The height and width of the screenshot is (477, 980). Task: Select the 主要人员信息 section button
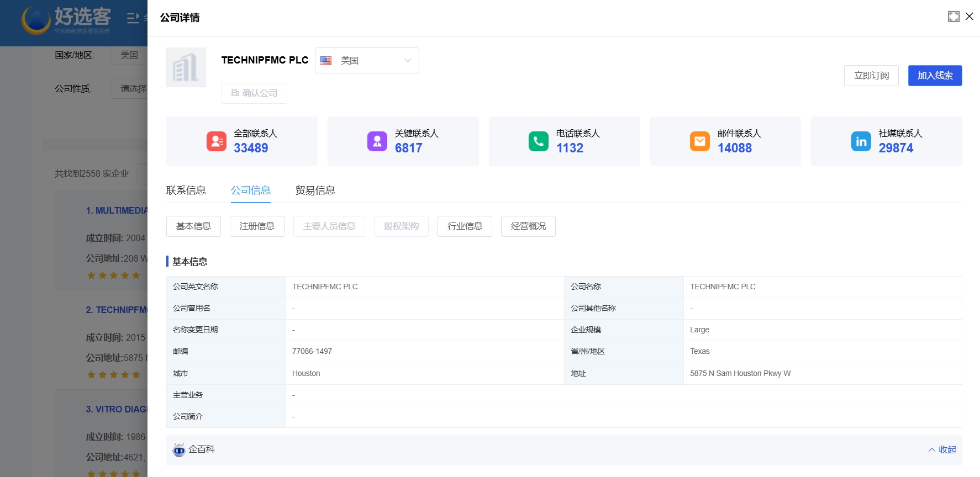coord(329,226)
